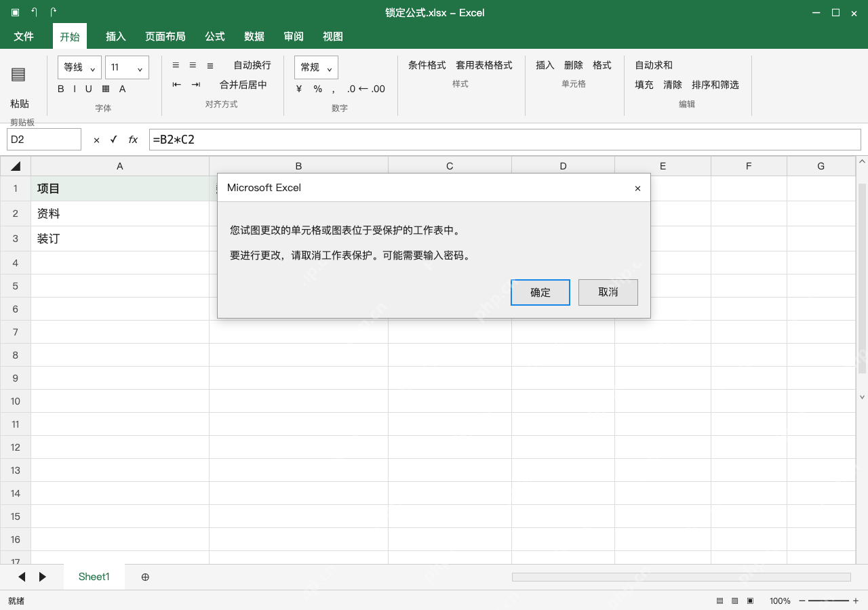Click the 排序和筛选 button
This screenshot has height=610, width=868.
(x=715, y=85)
